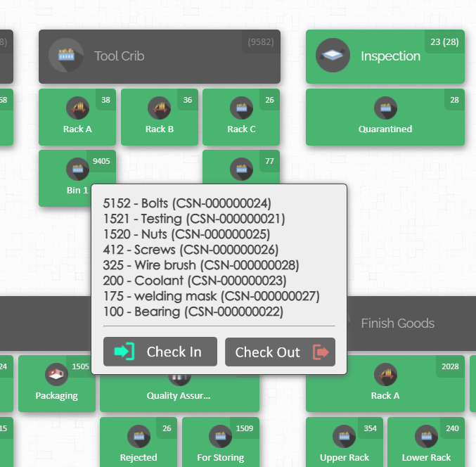Click the Lower Rack bin icon
This screenshot has height=467, width=476.
click(427, 436)
